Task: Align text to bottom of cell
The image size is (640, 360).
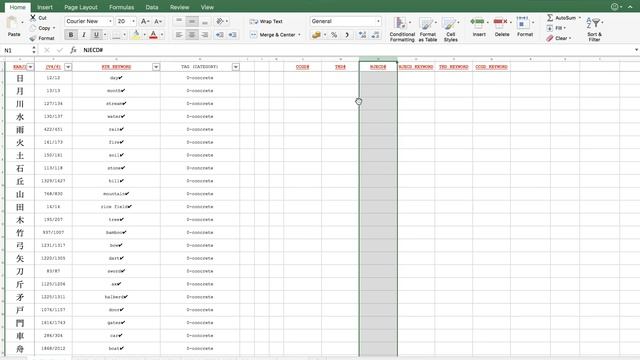Action: tap(205, 21)
